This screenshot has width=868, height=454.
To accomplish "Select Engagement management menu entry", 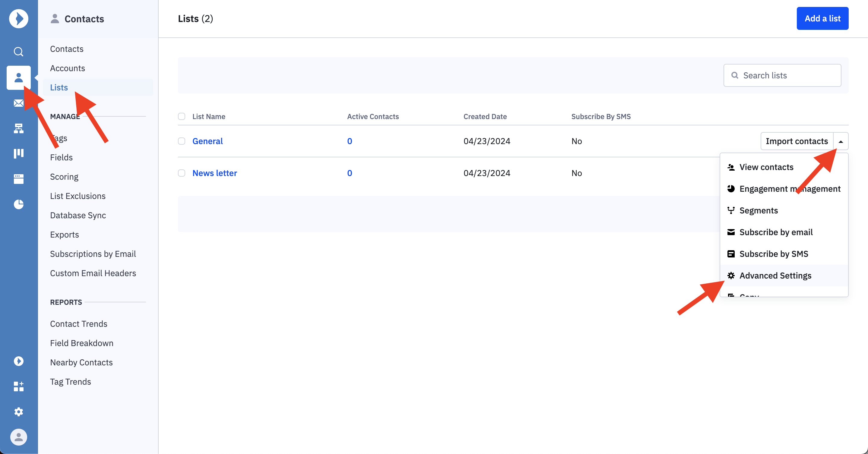I will coord(784,189).
